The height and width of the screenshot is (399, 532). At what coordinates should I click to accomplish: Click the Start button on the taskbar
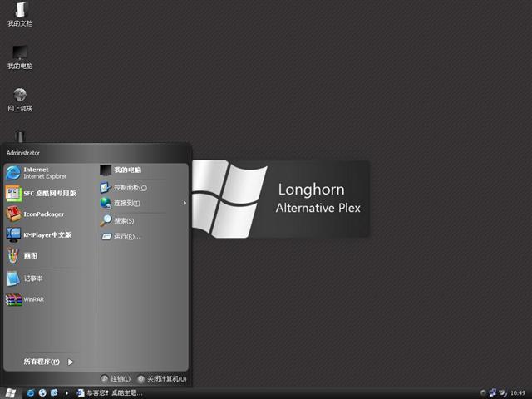10,393
